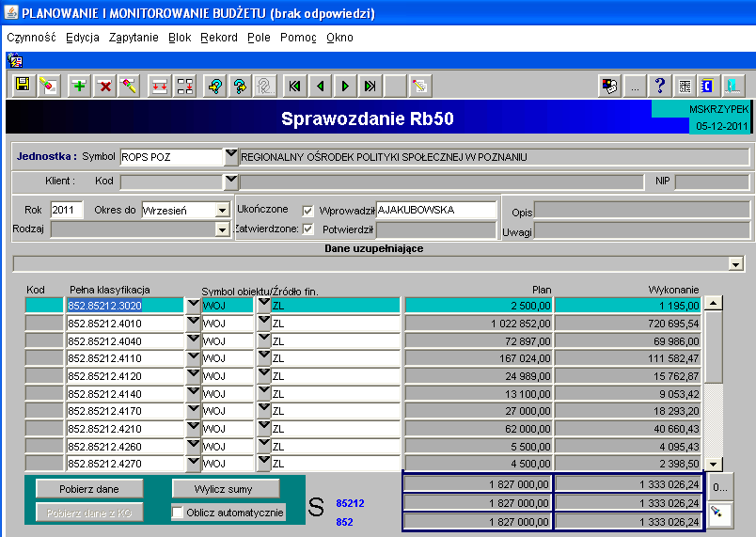Click the records scrollbar up arrow
The width and height of the screenshot is (756, 537).
point(713,303)
